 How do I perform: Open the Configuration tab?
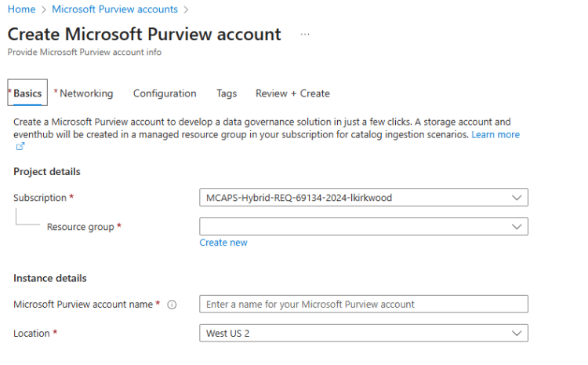(x=165, y=93)
